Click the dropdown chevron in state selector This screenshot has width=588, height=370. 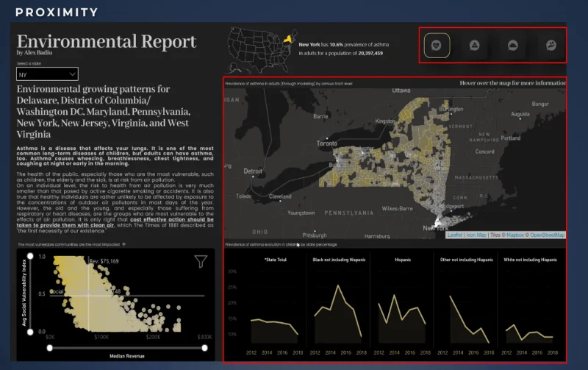pos(72,74)
